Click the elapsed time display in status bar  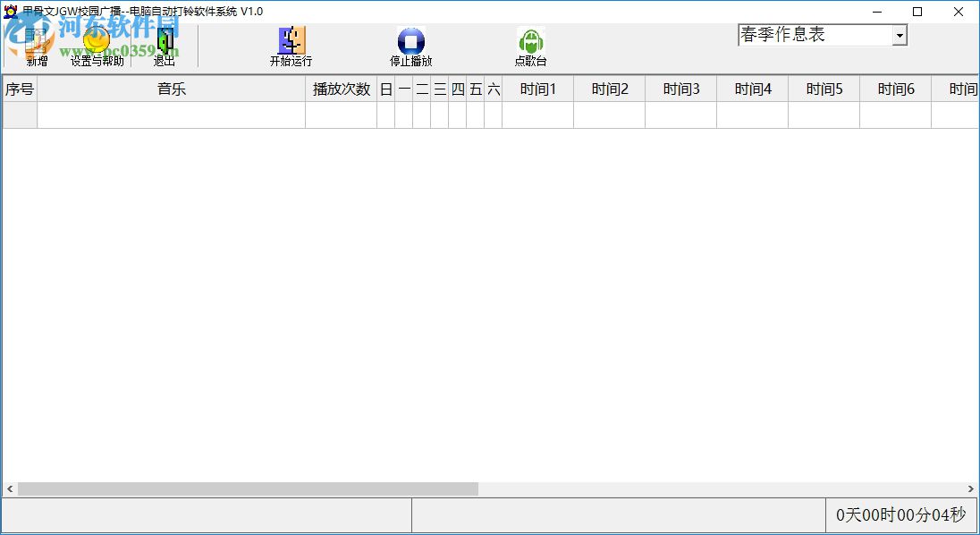coord(900,515)
